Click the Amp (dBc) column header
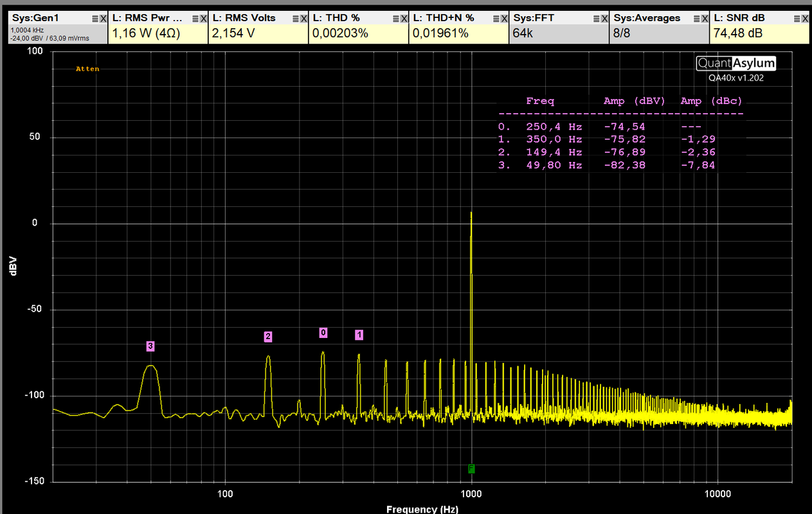This screenshot has height=514, width=812. tap(711, 101)
